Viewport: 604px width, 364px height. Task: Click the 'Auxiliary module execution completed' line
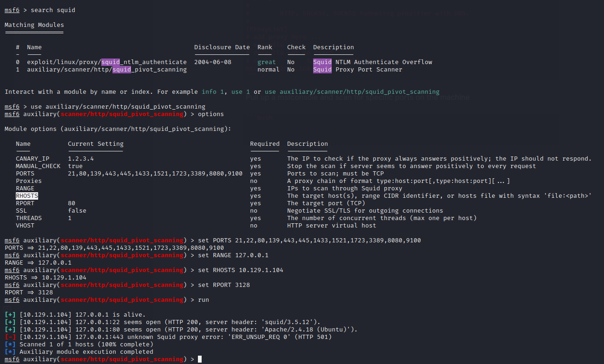click(86, 352)
